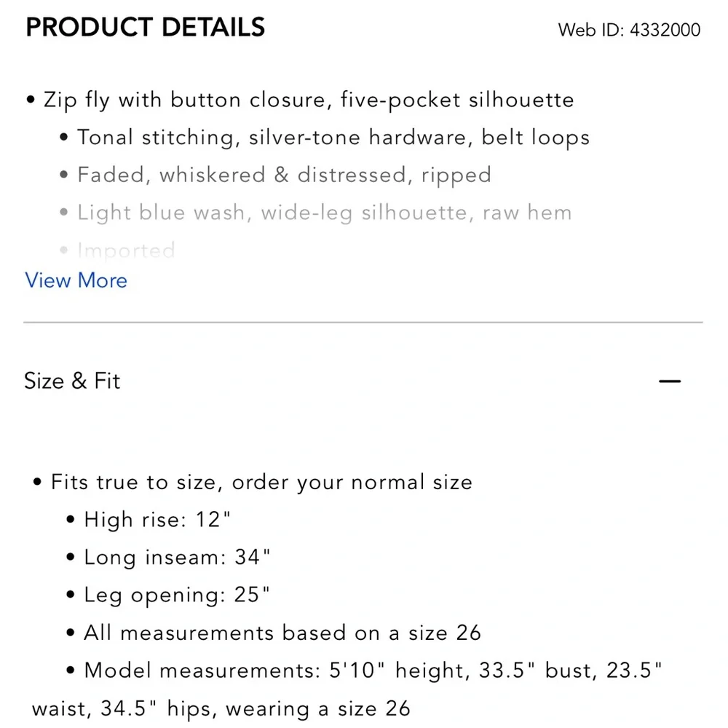Click the bullet beside High rise
The width and height of the screenshot is (728, 728).
pos(71,520)
